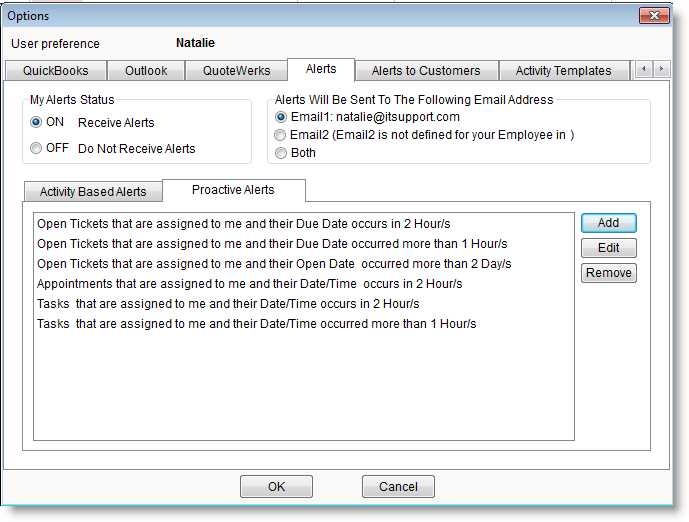Select Open Date more than 2 Day/s alert

coord(273,264)
